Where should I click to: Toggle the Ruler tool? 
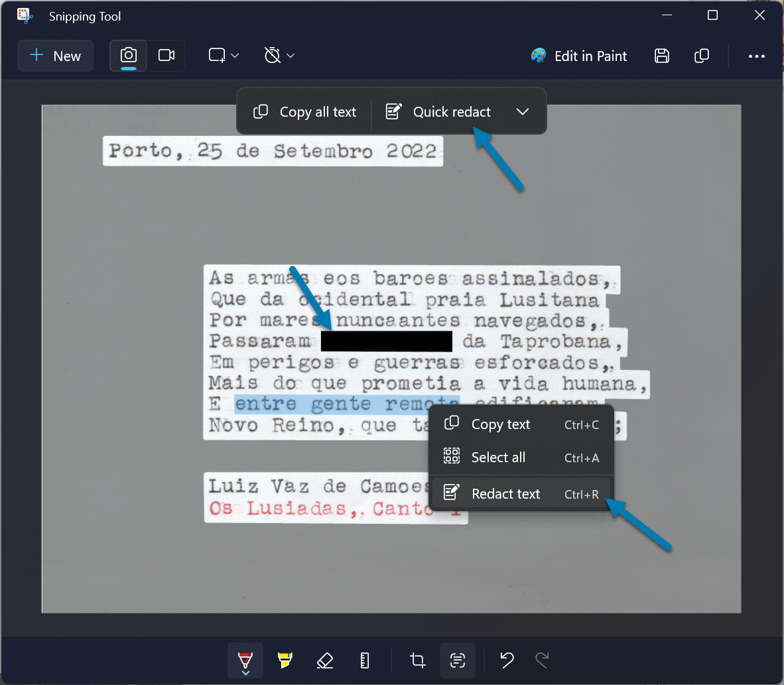tap(365, 660)
